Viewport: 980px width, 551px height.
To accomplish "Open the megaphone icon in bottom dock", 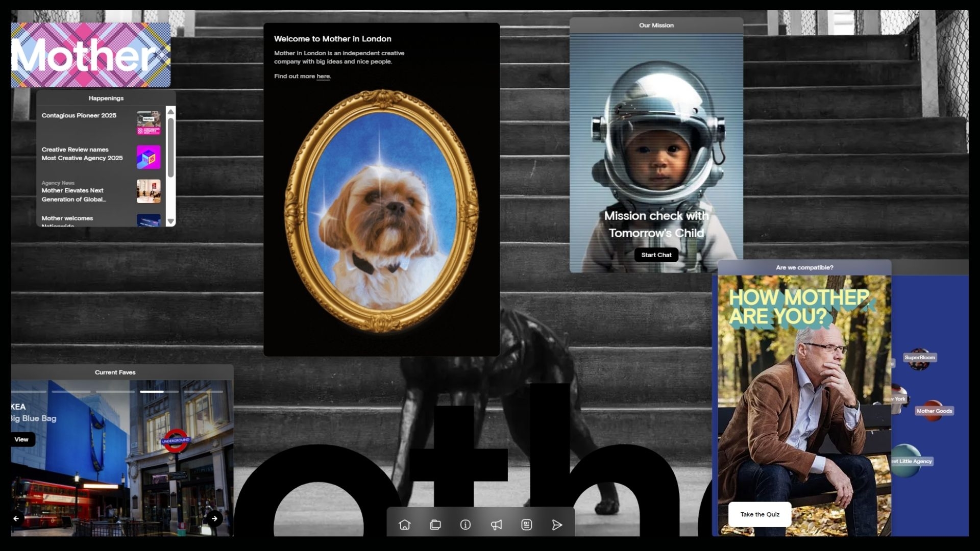I will coord(496,524).
